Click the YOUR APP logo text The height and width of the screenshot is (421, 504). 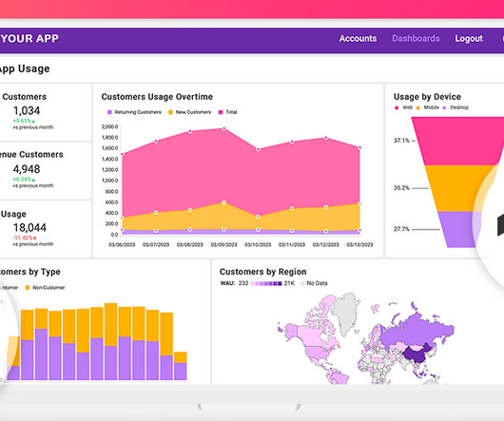pyautogui.click(x=29, y=39)
